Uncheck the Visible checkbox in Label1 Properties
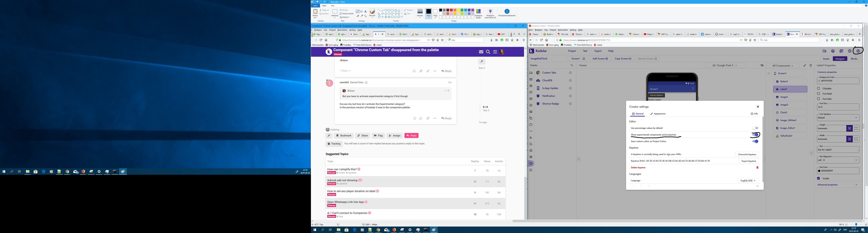 [818, 178]
